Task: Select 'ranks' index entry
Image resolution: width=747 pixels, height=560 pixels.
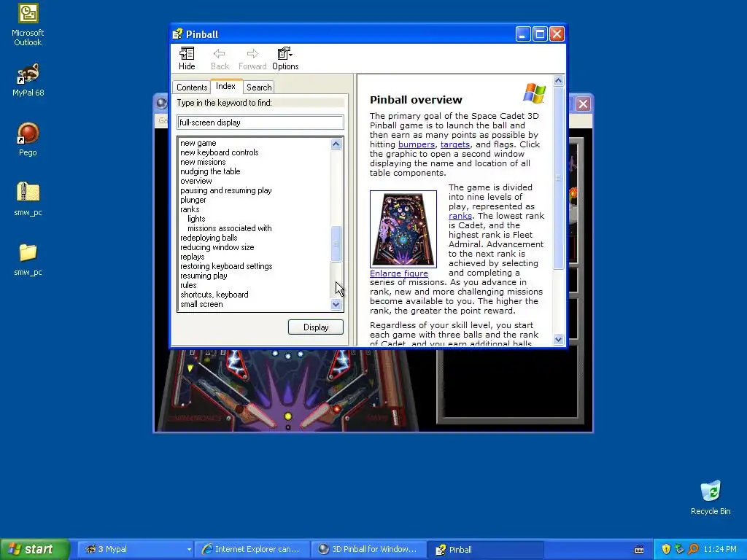Action: coord(190,209)
